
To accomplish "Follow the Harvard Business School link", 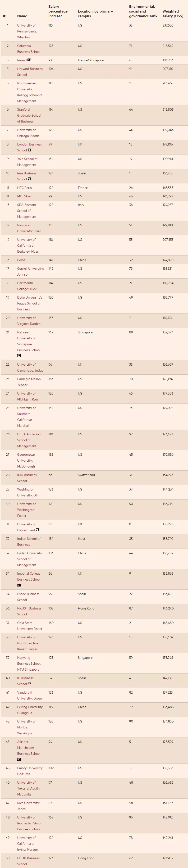I will point(30,72).
